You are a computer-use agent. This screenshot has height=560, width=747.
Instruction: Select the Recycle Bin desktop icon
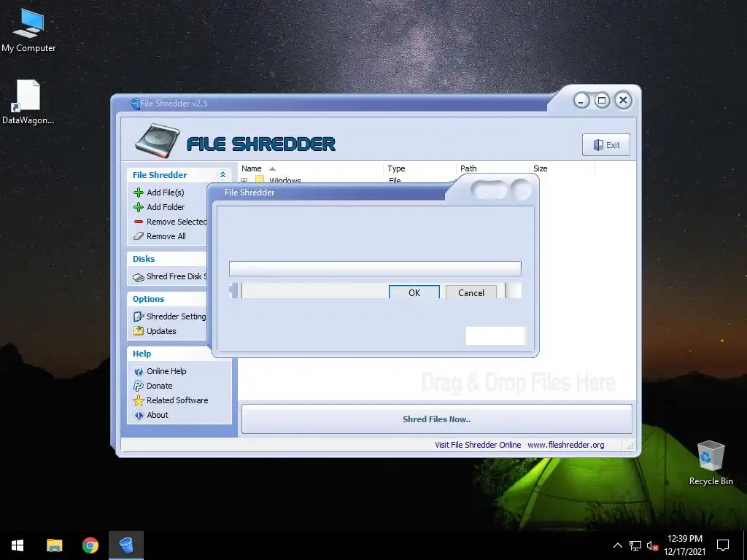pos(711,463)
